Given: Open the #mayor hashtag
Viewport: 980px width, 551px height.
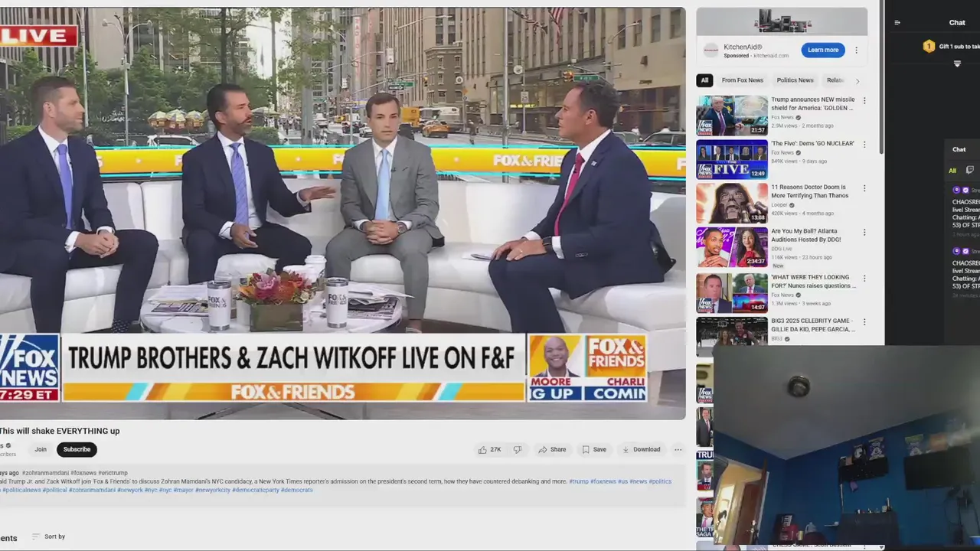Looking at the screenshot, I should click(183, 490).
